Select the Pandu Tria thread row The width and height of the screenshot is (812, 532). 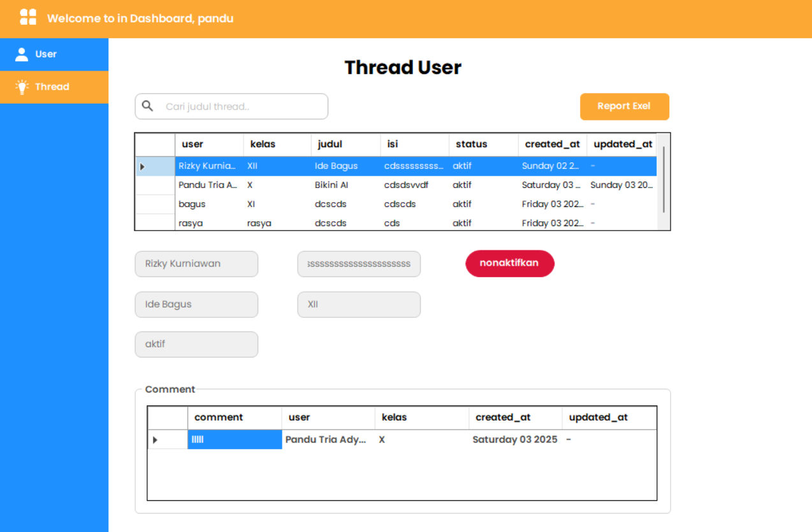pyautogui.click(x=208, y=185)
